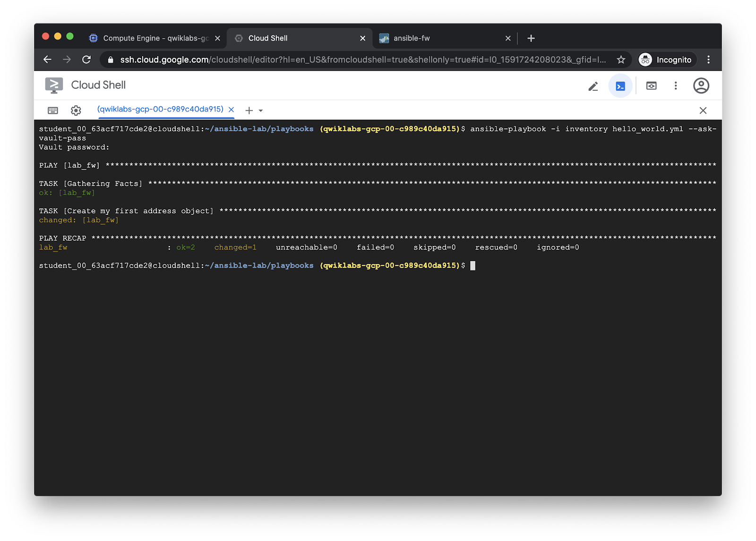Viewport: 756px width, 541px height.
Task: Close the Cloud Shell terminal panel
Action: pyautogui.click(x=703, y=110)
